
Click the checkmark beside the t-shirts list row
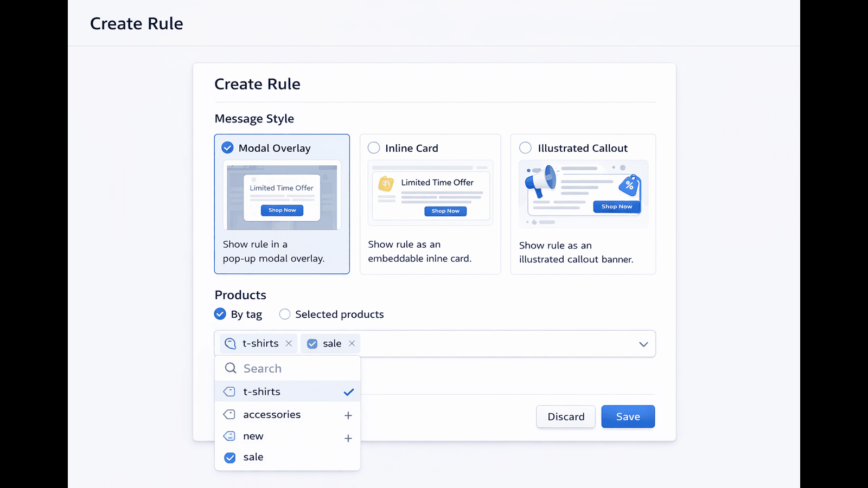(349, 392)
